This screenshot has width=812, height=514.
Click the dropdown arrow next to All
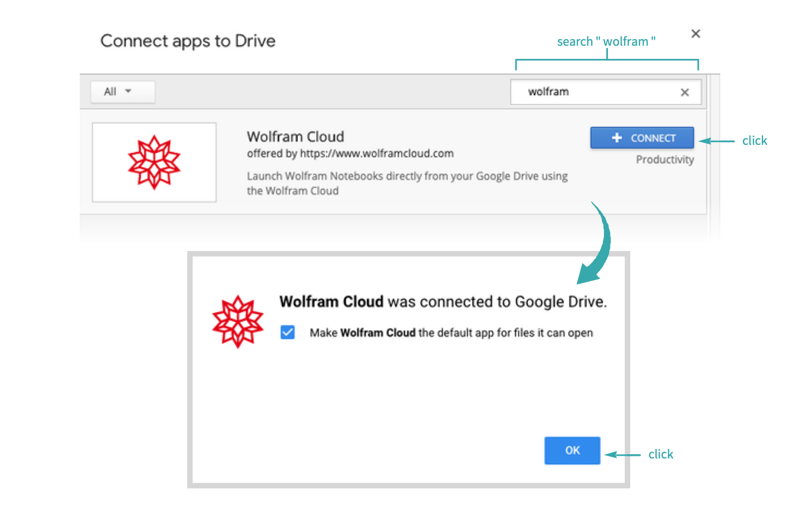[128, 91]
